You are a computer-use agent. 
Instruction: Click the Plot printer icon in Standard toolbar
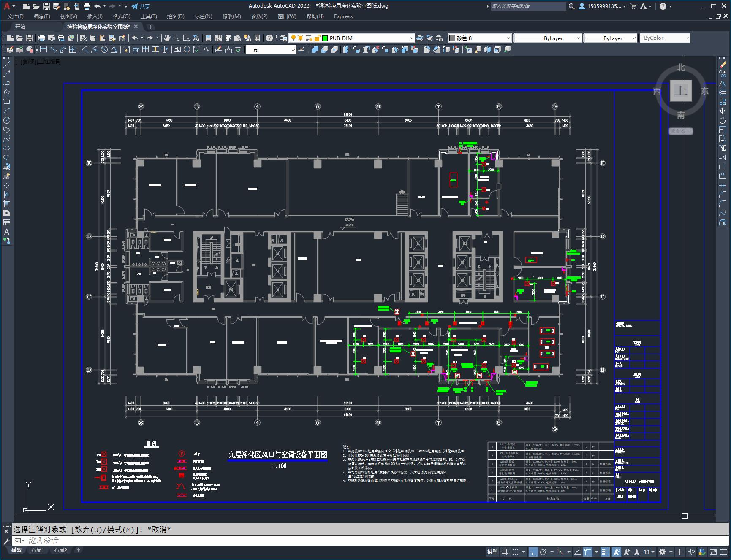(x=42, y=38)
